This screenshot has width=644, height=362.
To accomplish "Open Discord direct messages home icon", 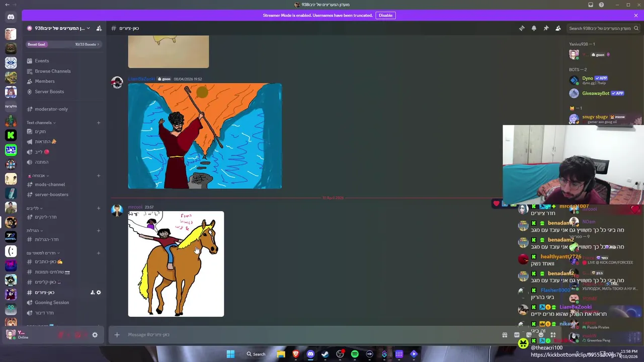I will pos(11,17).
